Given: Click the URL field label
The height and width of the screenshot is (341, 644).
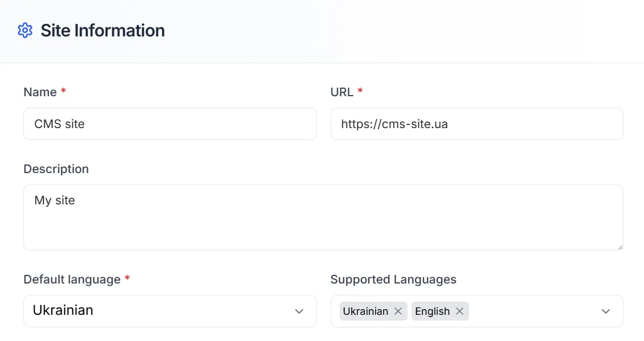Looking at the screenshot, I should (342, 92).
